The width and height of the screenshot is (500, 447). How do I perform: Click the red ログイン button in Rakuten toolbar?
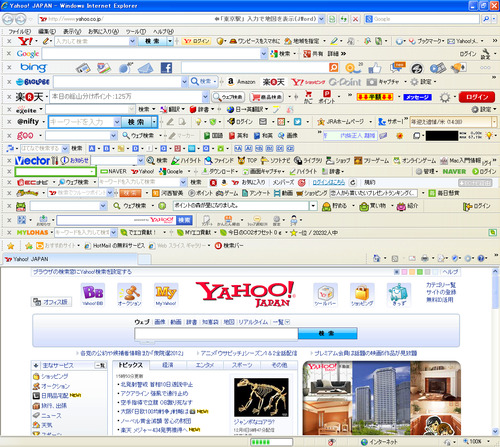click(x=477, y=97)
